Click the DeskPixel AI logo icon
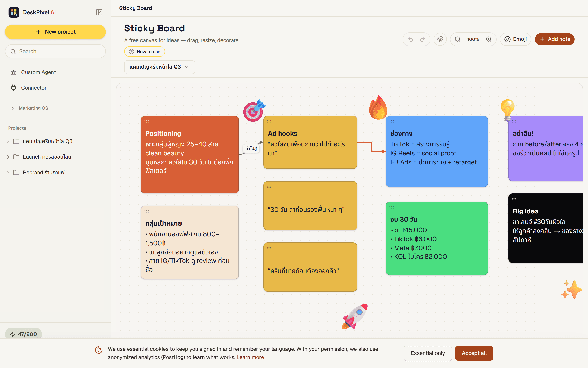The image size is (588, 368). [14, 12]
